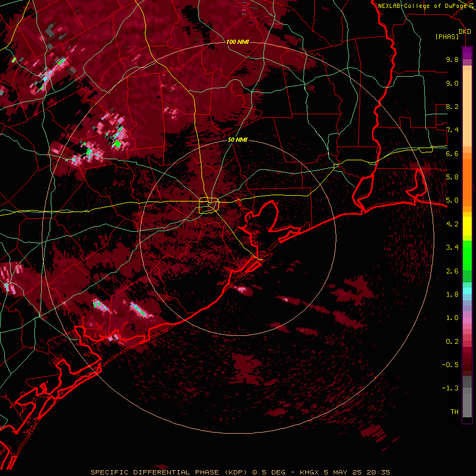Pick the pink segment of color bar
This screenshot has height=476, width=476.
point(467,321)
